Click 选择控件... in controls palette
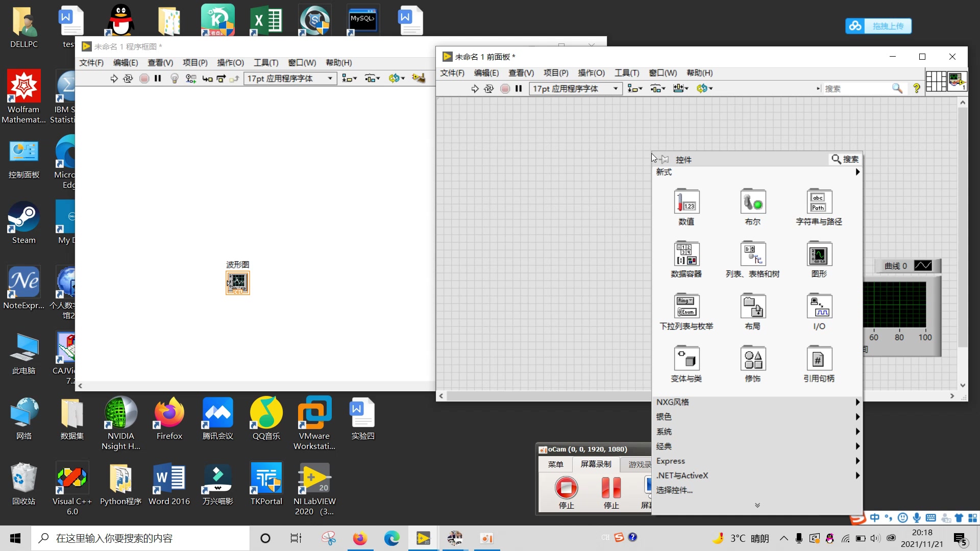This screenshot has height=551, width=980. (674, 490)
